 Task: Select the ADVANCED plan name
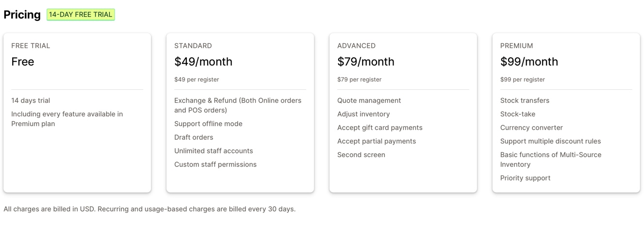(x=356, y=46)
